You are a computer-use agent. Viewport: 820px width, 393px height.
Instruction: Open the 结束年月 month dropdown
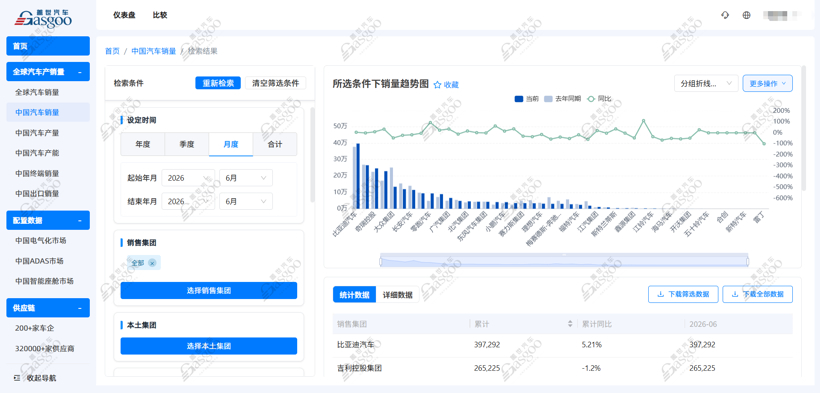[246, 201]
